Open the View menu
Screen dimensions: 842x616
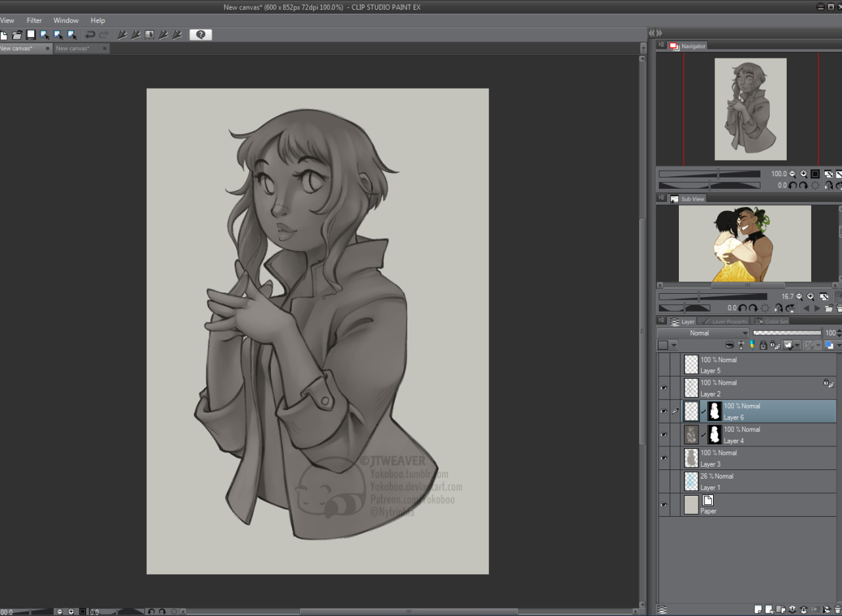click(7, 20)
